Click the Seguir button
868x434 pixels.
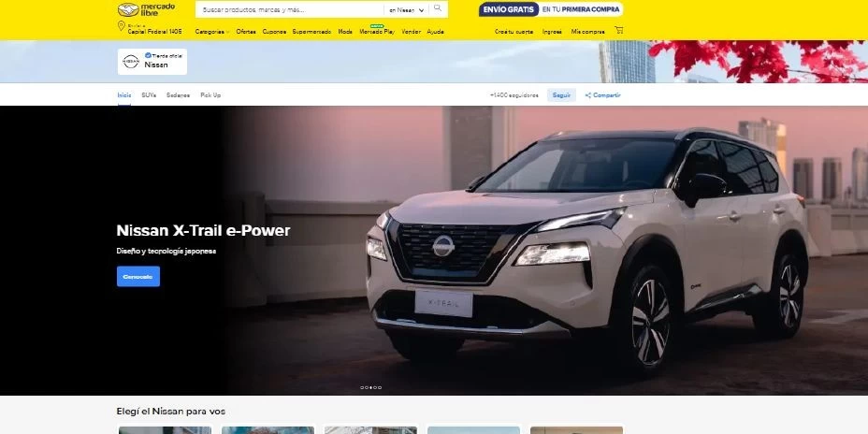coord(561,95)
